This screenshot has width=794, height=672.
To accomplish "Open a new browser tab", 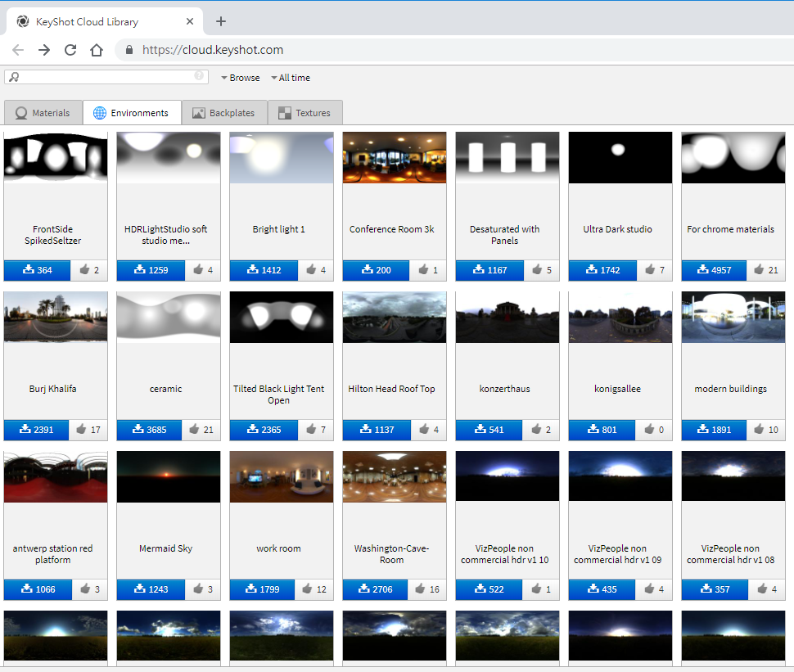I will click(221, 21).
